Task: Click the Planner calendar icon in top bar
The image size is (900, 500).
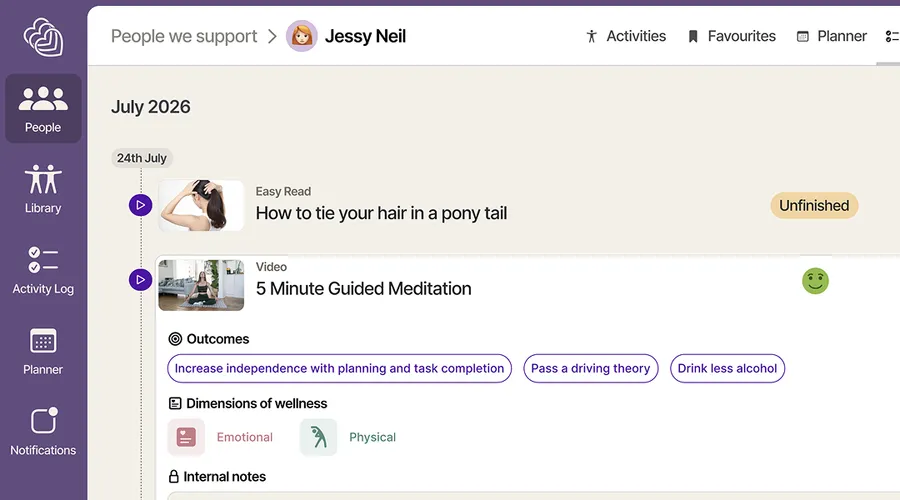Action: [x=802, y=37]
